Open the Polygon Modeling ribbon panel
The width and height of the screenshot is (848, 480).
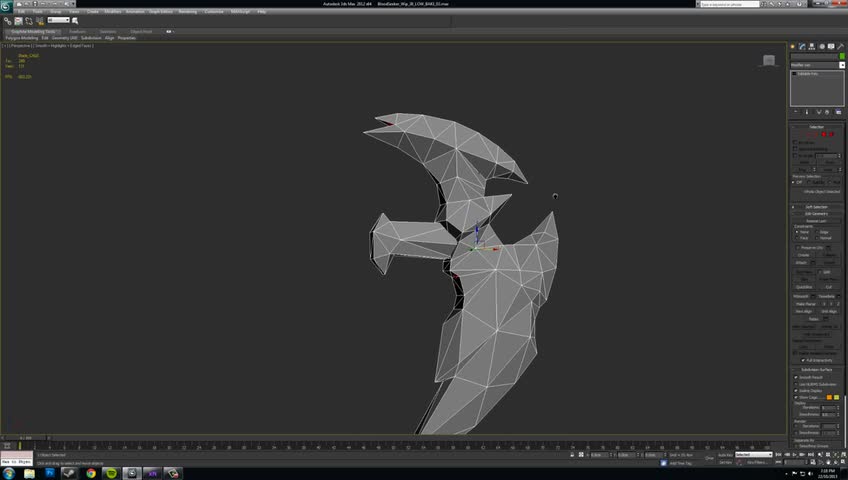22,38
